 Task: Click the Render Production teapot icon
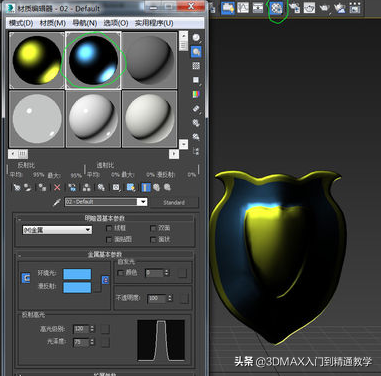[324, 8]
